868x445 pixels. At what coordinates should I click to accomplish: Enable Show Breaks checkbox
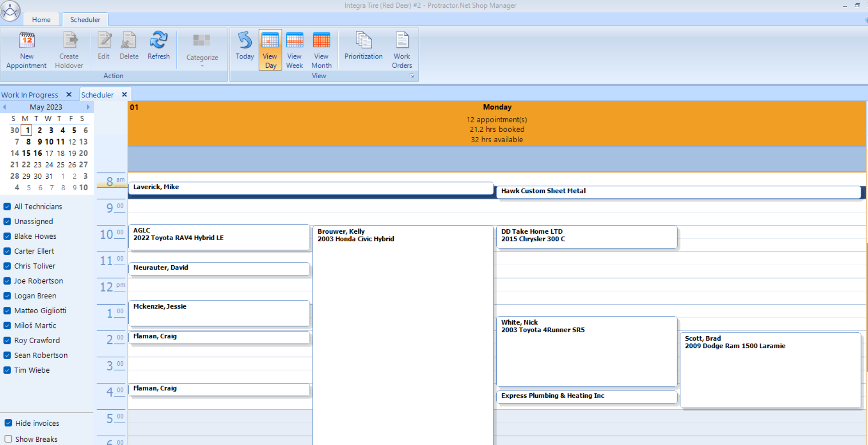[8, 439]
